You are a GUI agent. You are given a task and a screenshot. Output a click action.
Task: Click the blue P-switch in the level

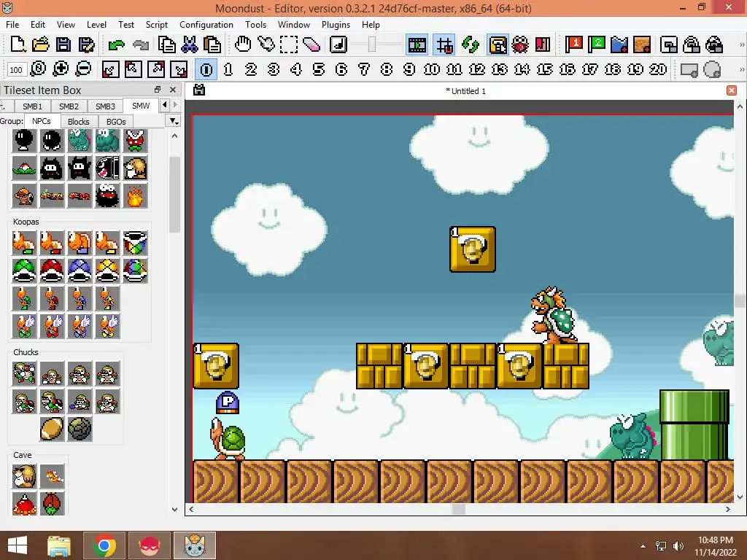pos(228,402)
